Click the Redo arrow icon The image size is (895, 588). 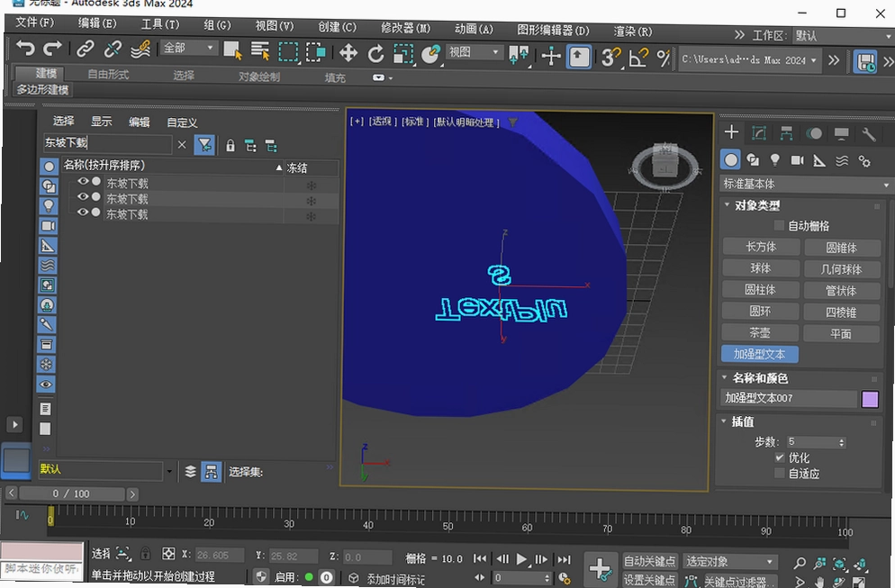pos(52,50)
